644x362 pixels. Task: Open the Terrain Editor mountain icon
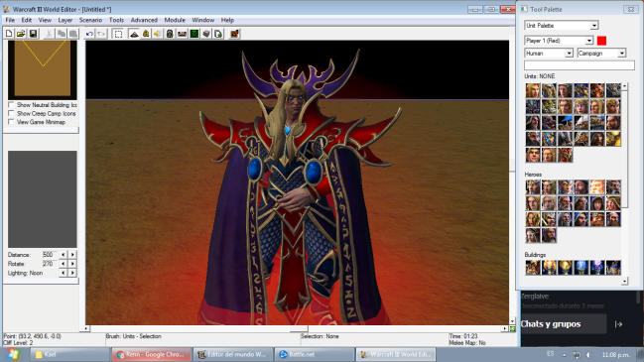point(134,34)
